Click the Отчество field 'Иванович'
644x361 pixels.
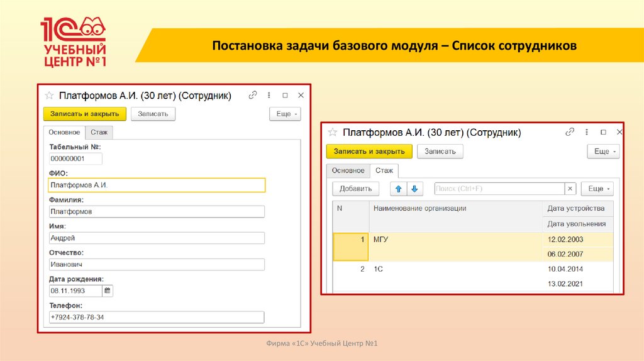157,264
